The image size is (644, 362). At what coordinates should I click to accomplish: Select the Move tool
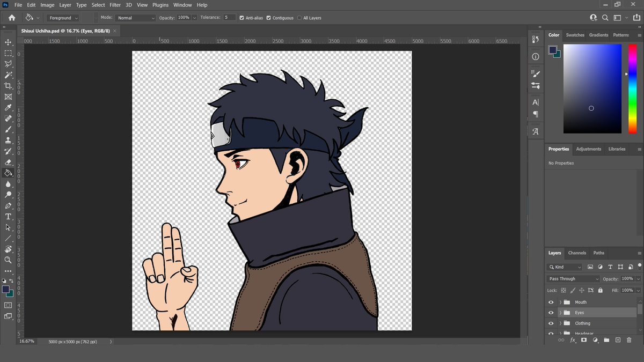point(8,42)
